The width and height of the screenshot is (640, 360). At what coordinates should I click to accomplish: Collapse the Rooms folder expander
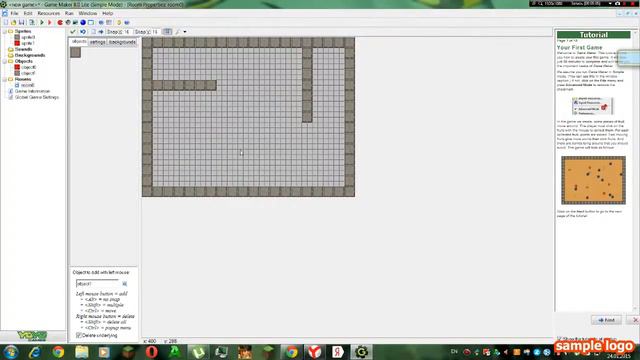pyautogui.click(x=4, y=79)
